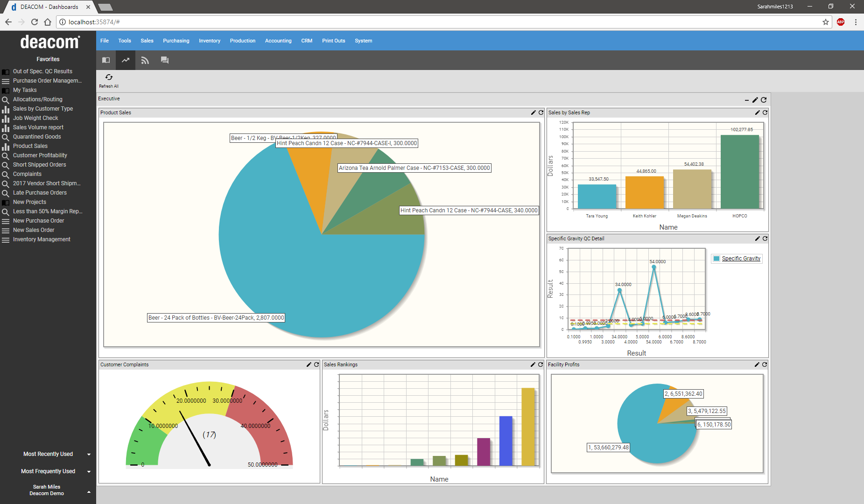The height and width of the screenshot is (504, 864).
Task: Open the chat/discussion icon in the toolbar
Action: (164, 60)
